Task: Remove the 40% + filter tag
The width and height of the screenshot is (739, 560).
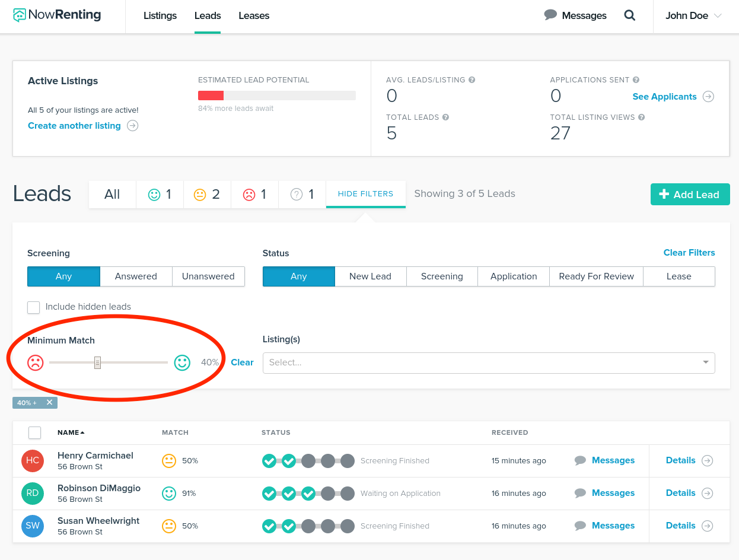Action: tap(50, 402)
